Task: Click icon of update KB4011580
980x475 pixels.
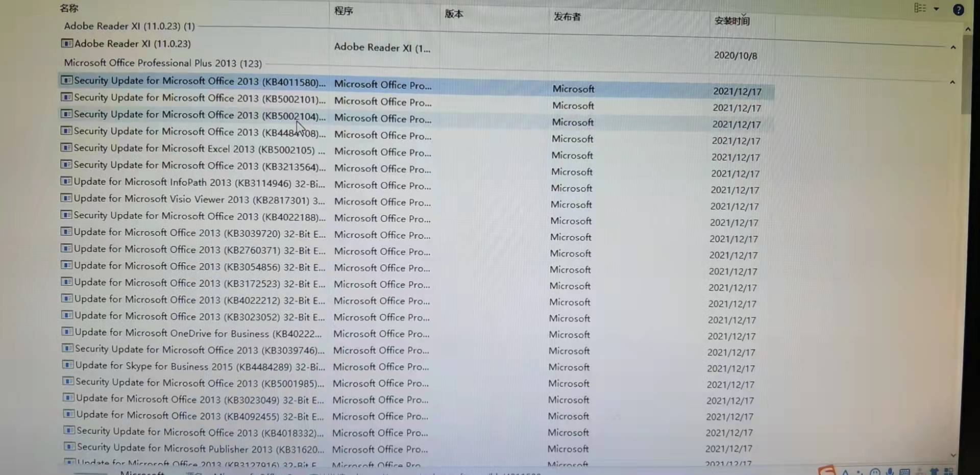Action: click(66, 80)
